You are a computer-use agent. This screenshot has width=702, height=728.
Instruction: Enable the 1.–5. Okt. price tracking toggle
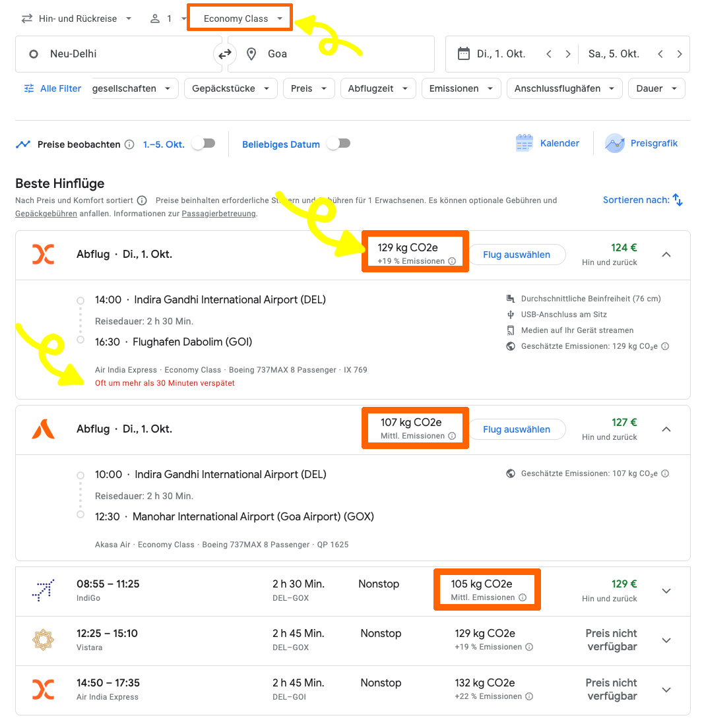(203, 142)
